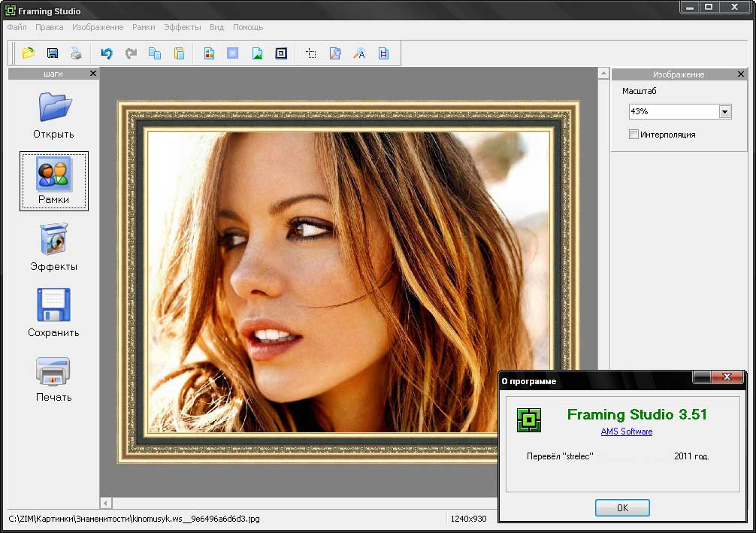Image resolution: width=756 pixels, height=533 pixels.
Task: Follow the AMS Software link
Action: coord(627,432)
